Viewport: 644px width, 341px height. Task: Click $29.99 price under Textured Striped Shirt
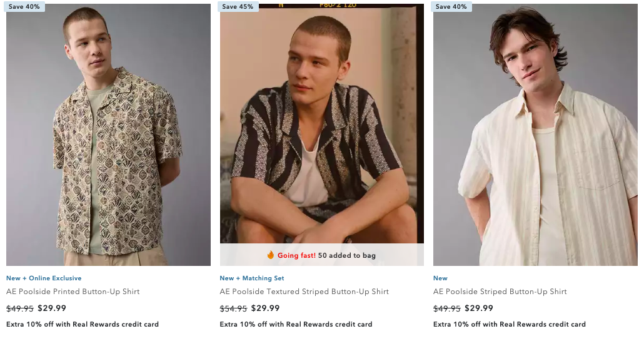click(265, 308)
